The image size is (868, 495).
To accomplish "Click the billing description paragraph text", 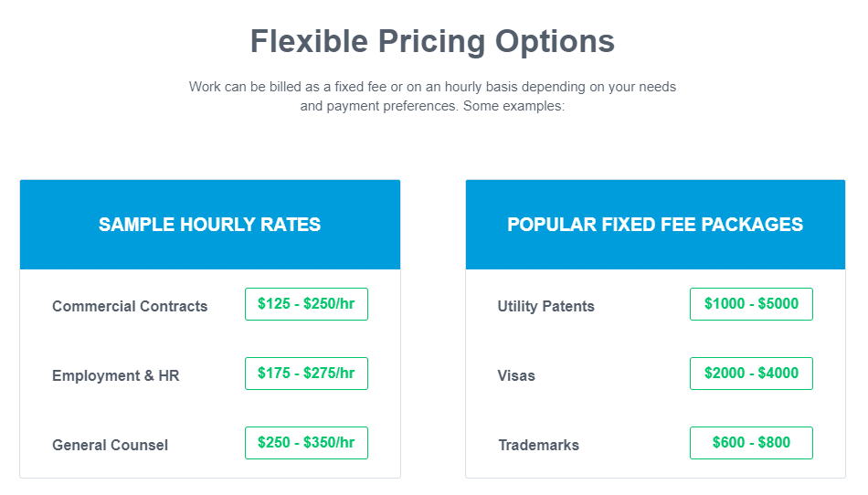I will coord(432,96).
